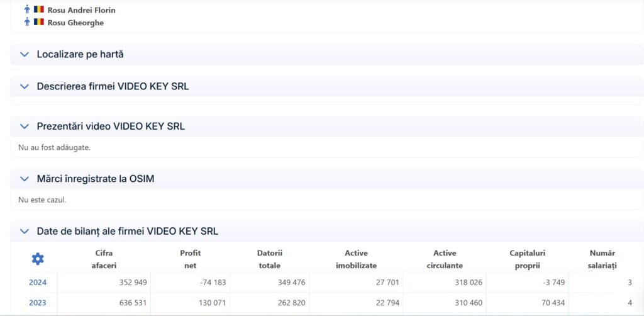
Task: Open Rosu Andrei Florin's profile link
Action: coord(81,10)
